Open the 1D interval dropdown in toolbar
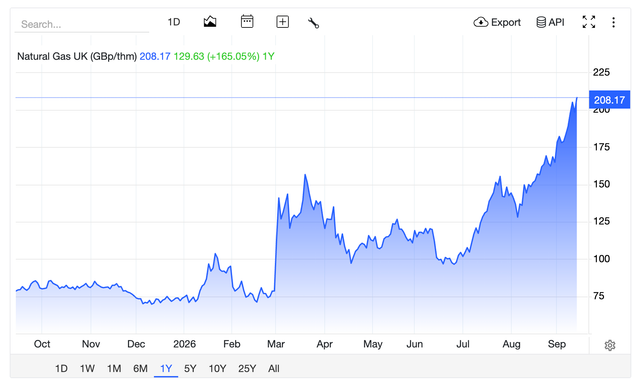The width and height of the screenshot is (640, 387). (x=174, y=22)
